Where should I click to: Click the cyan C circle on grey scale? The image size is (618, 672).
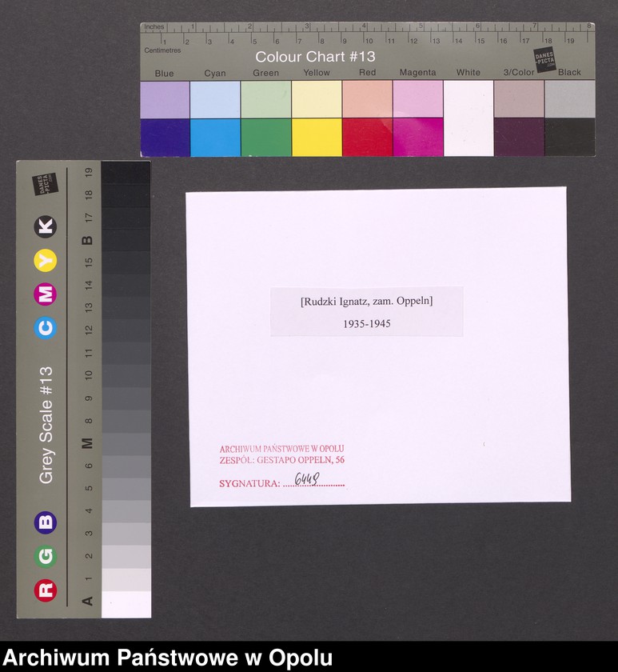coord(46,327)
